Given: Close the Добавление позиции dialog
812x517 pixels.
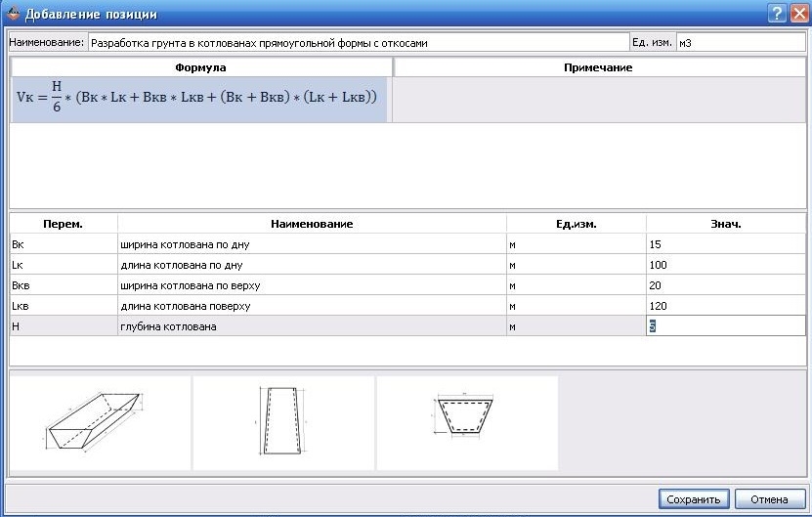Looking at the screenshot, I should tap(798, 14).
